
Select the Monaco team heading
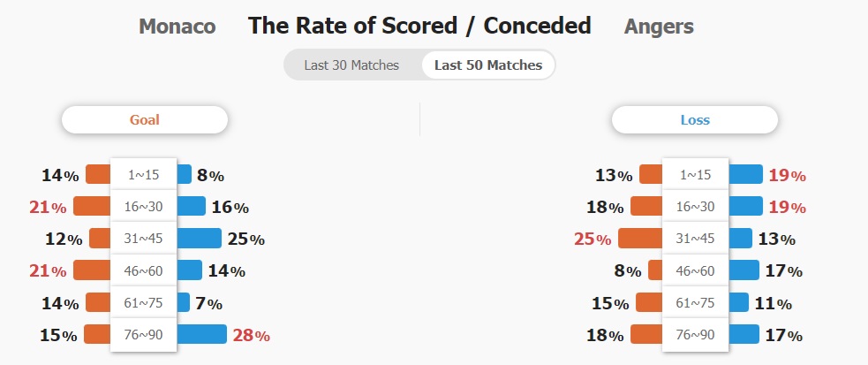pos(177,26)
